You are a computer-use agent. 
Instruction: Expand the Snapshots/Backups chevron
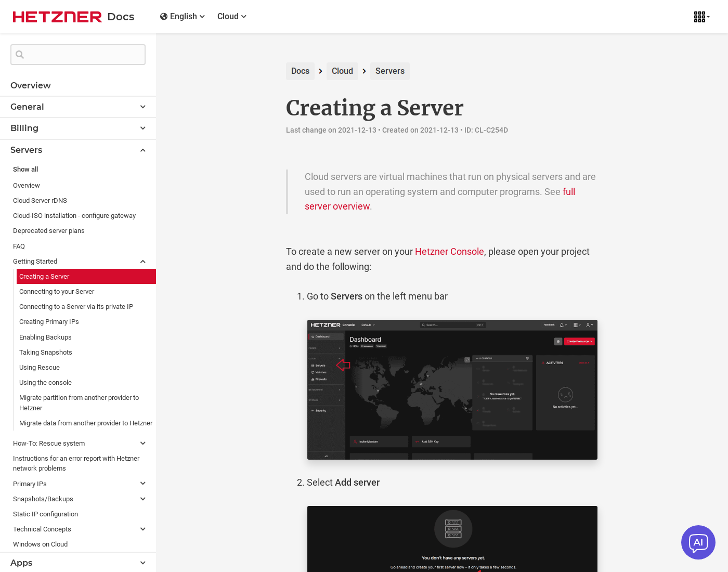point(143,499)
